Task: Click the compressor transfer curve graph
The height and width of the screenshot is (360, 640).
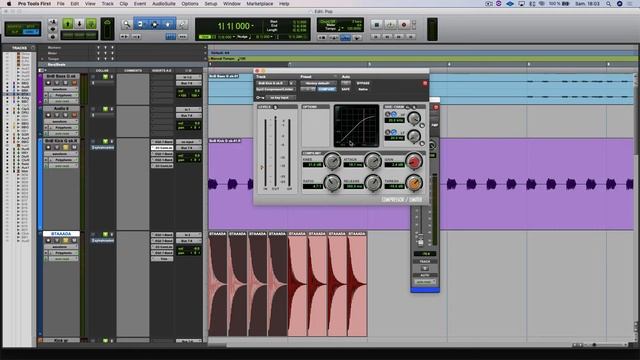Action: click(x=356, y=126)
